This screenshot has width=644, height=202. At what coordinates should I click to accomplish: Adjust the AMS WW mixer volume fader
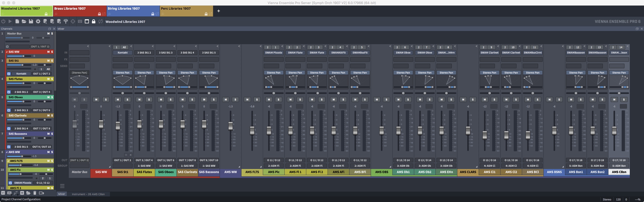pos(231,126)
